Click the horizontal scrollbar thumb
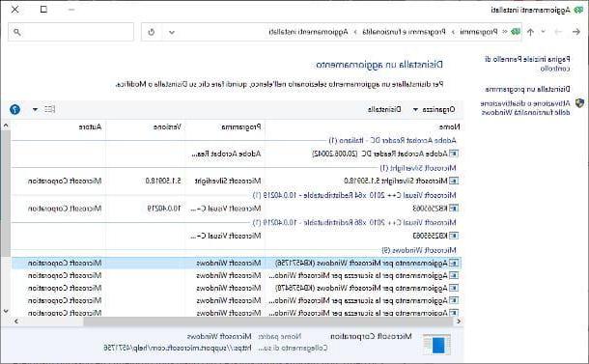 (x=267, y=322)
